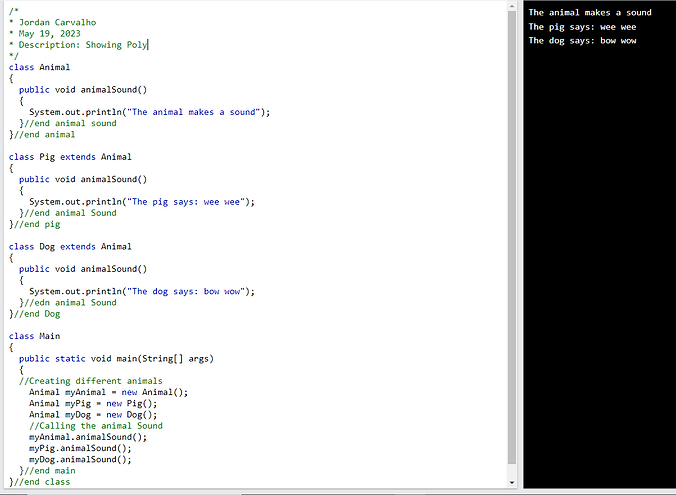Click the "}//end Dog" comment line

pos(34,314)
